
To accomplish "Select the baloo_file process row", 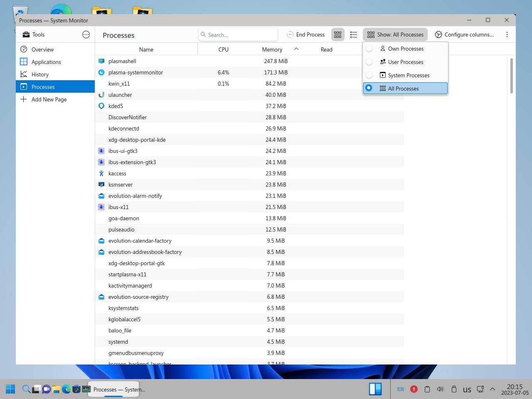I will [x=249, y=330].
